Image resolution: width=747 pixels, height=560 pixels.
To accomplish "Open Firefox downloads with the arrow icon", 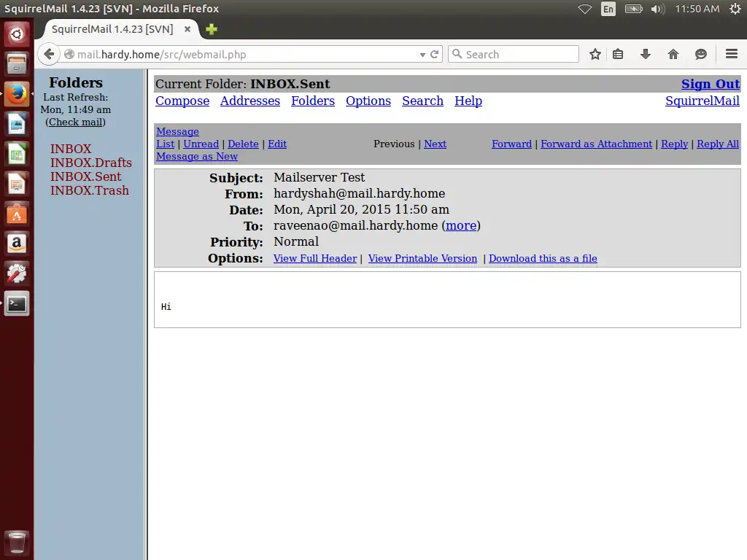I will click(x=645, y=54).
